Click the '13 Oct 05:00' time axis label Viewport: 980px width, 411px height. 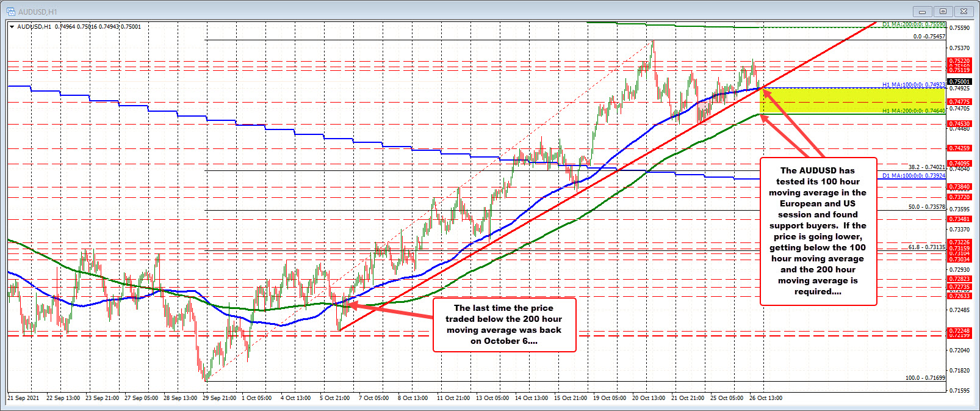(x=492, y=398)
